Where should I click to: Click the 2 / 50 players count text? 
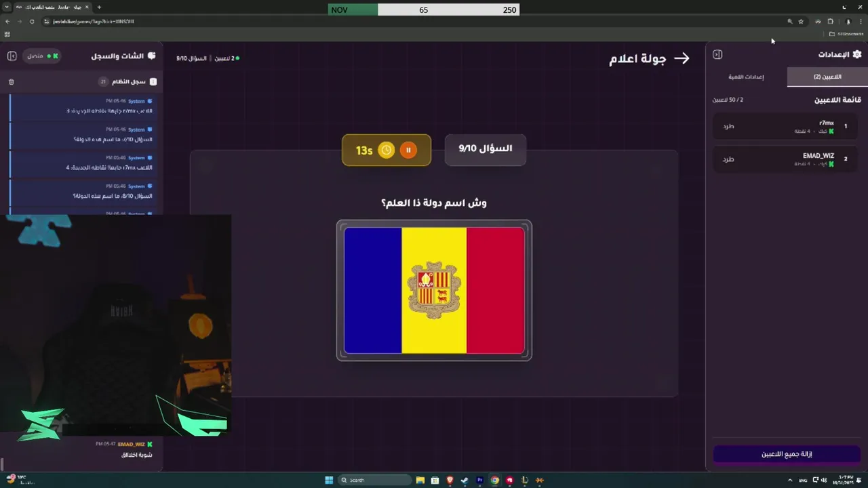coord(728,100)
